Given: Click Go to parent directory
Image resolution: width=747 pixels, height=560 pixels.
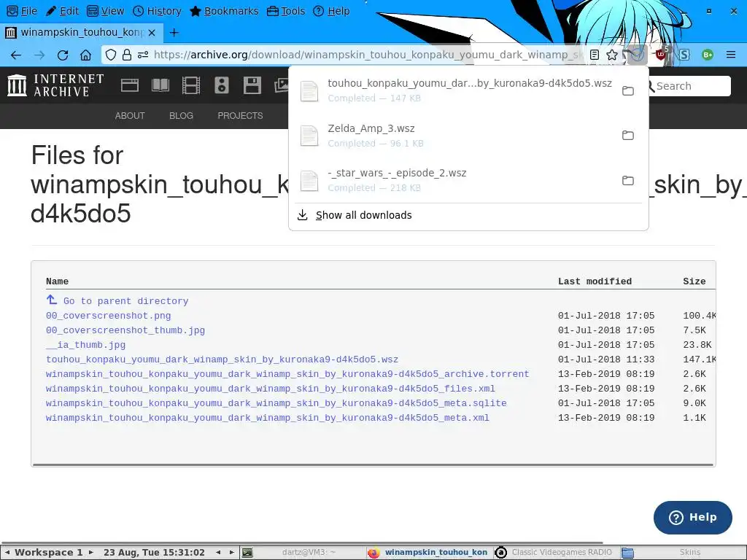Looking at the screenshot, I should (x=125, y=301).
